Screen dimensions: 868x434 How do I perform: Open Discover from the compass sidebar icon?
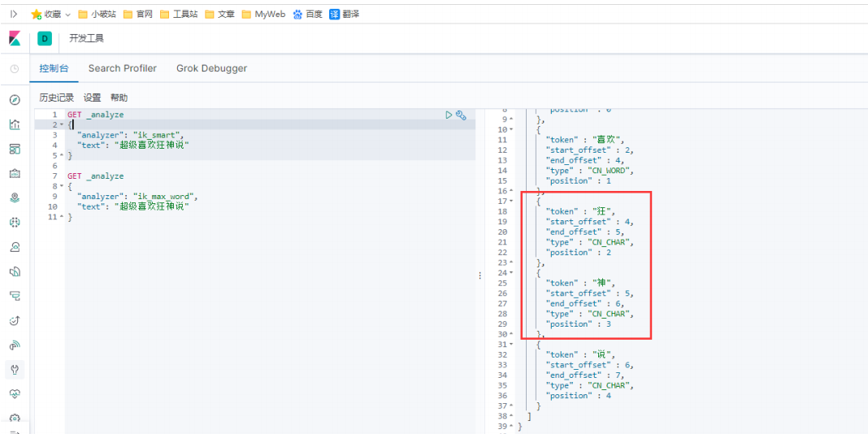click(15, 100)
